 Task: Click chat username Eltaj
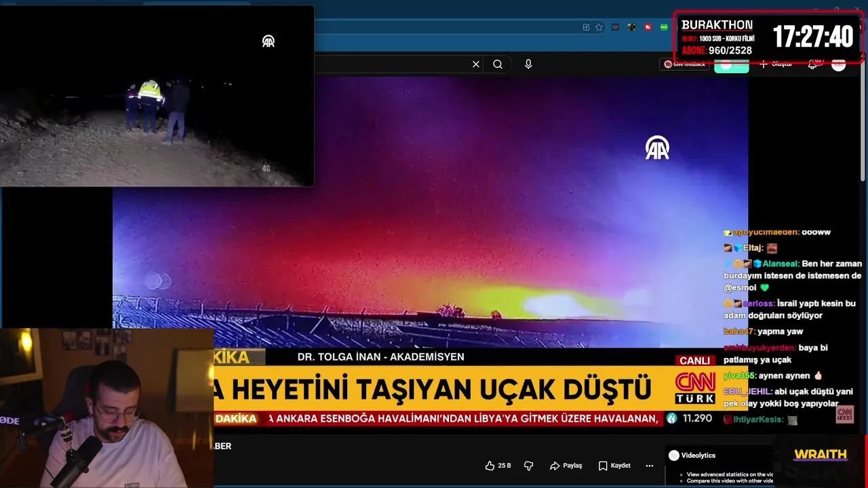pos(753,248)
